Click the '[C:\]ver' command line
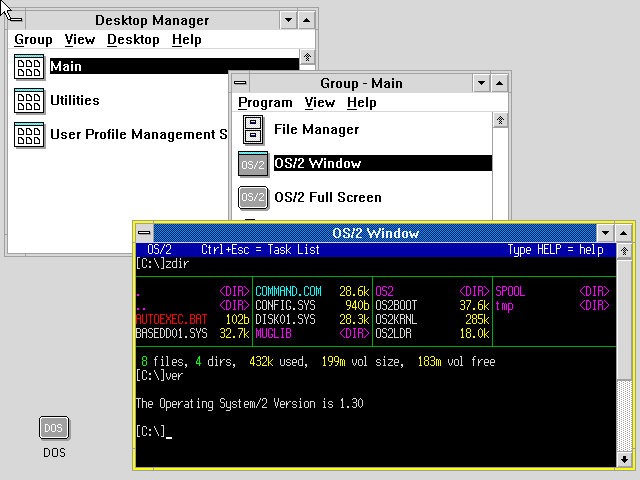Screen dimensions: 640x480 tap(160, 376)
